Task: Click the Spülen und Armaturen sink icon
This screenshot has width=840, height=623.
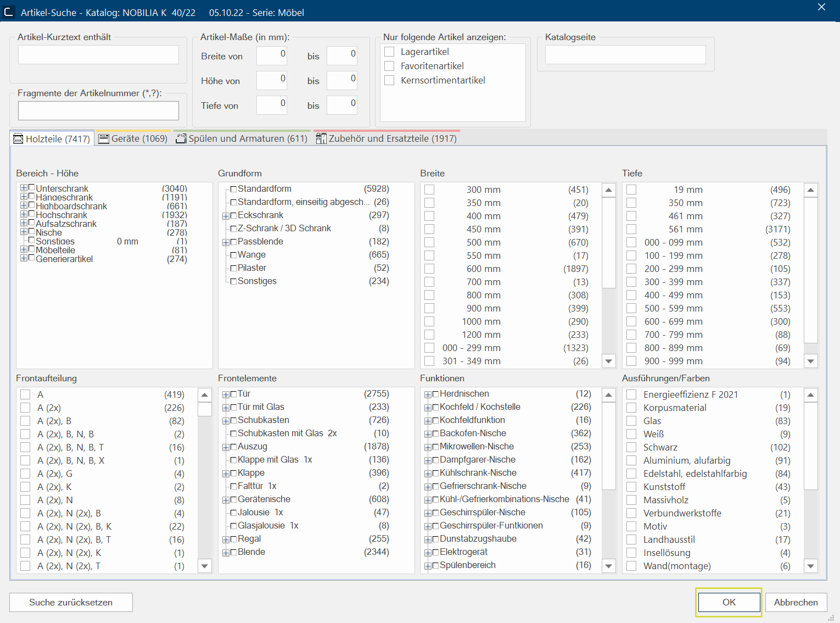Action: [x=181, y=139]
